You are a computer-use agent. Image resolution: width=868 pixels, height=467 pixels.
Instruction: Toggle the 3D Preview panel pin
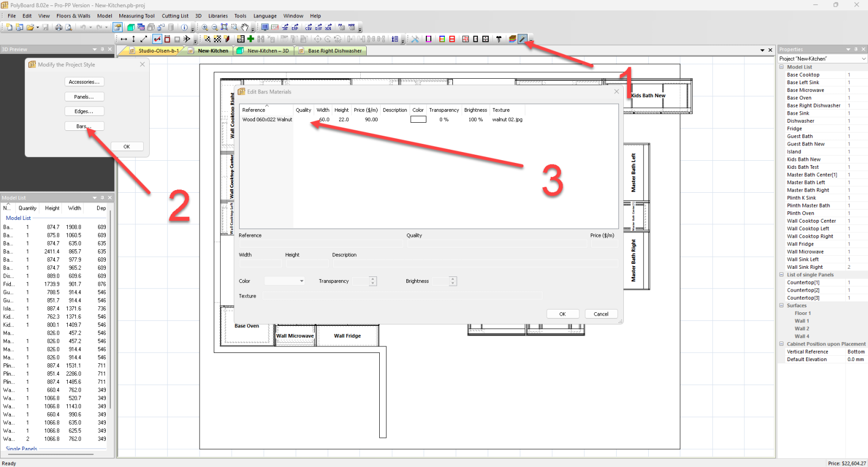click(x=102, y=49)
